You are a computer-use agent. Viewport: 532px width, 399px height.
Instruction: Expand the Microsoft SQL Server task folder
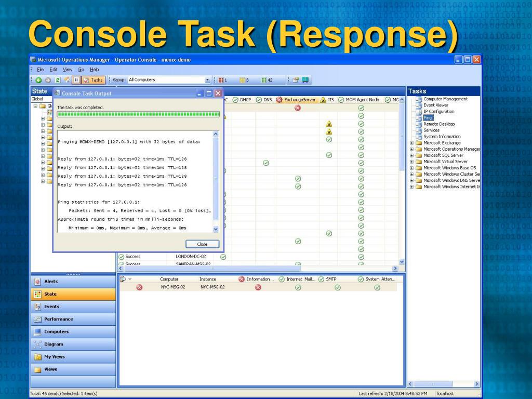click(411, 155)
